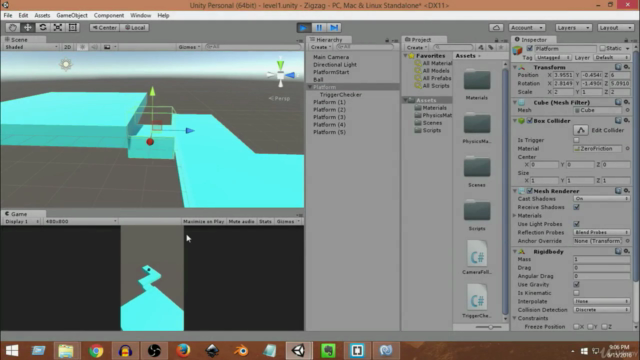
Task: Open the Layout dropdown
Action: tap(615, 27)
